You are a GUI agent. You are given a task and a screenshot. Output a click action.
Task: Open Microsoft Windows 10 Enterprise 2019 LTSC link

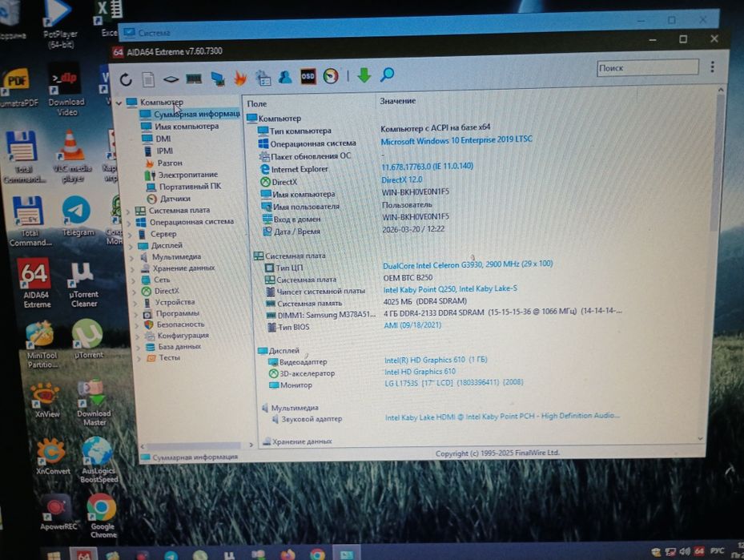coord(456,140)
